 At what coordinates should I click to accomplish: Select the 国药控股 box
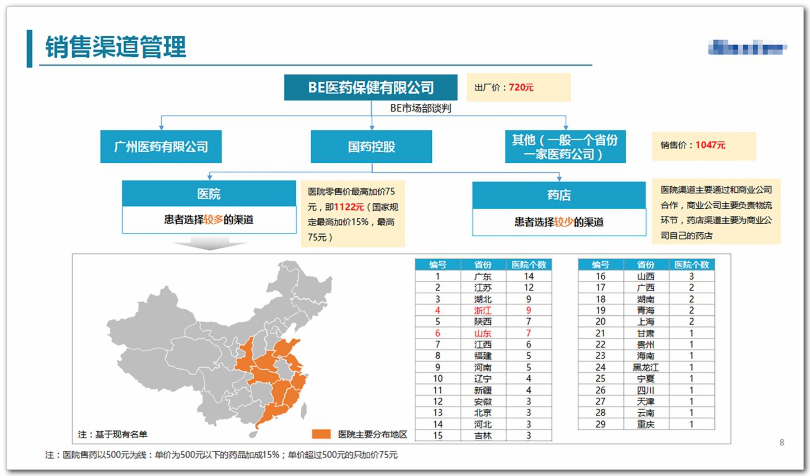[371, 147]
